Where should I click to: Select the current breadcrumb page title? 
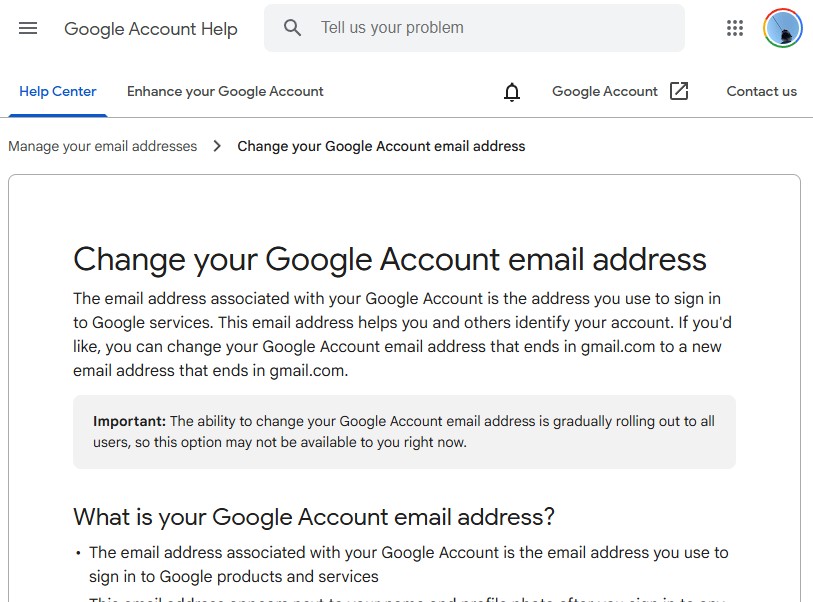click(381, 146)
